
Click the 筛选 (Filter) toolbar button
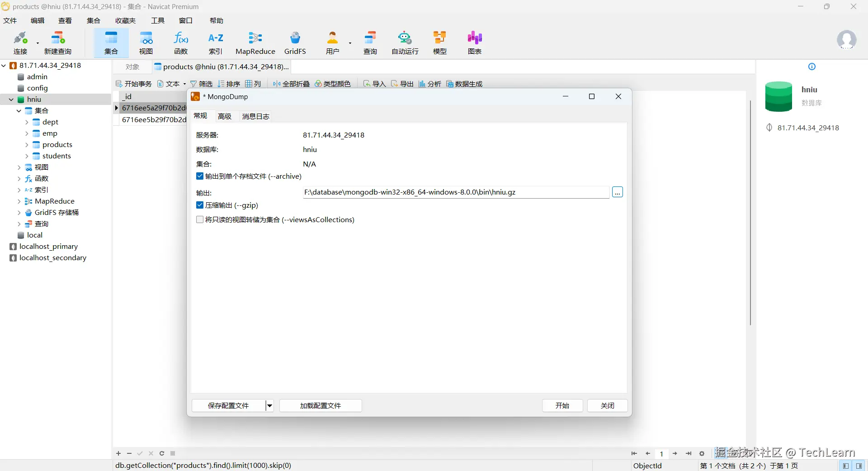tap(202, 84)
